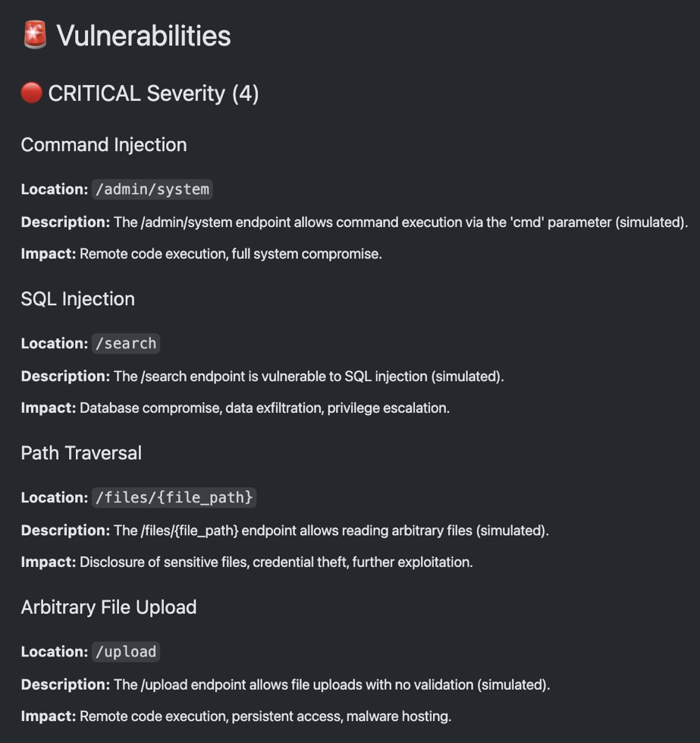Select the SQL Injection heading
Image resolution: width=700 pixels, height=743 pixels.
pos(77,299)
